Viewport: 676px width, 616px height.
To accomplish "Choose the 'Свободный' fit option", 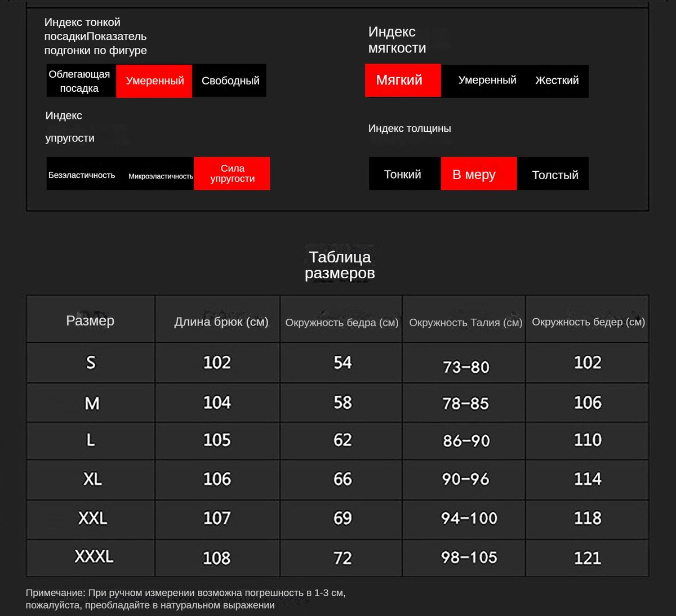I will tap(230, 81).
